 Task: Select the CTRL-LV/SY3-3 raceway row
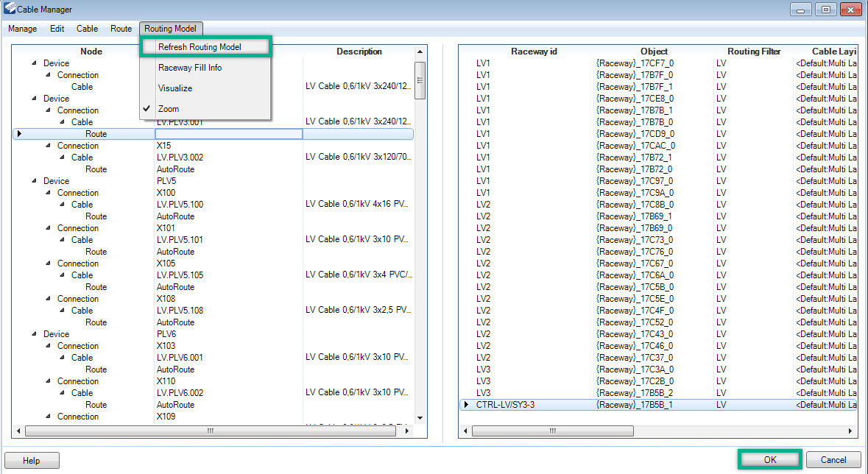tap(659, 405)
